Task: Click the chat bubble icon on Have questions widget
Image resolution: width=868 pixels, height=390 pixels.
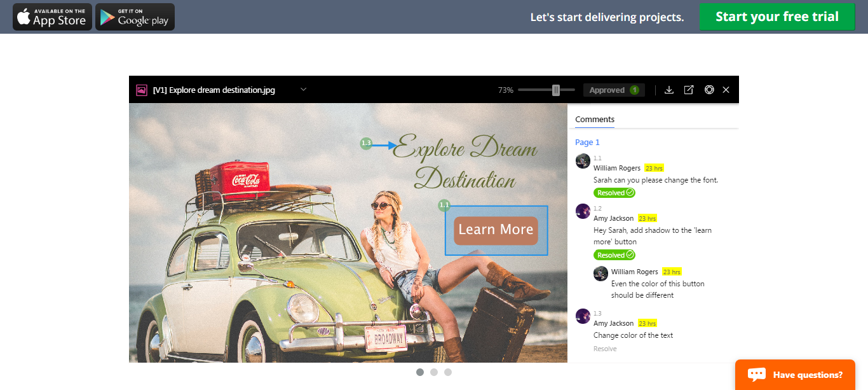Action: coord(756,375)
